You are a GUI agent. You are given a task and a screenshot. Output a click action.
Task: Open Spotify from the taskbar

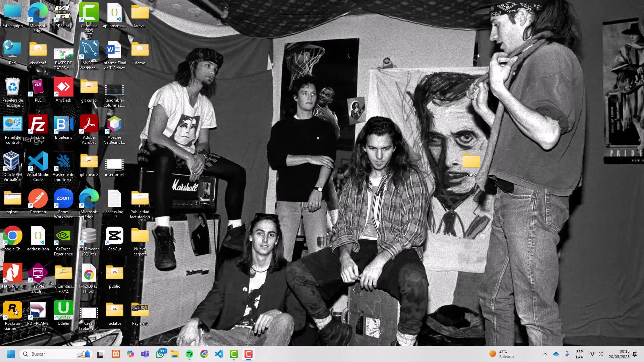190,354
